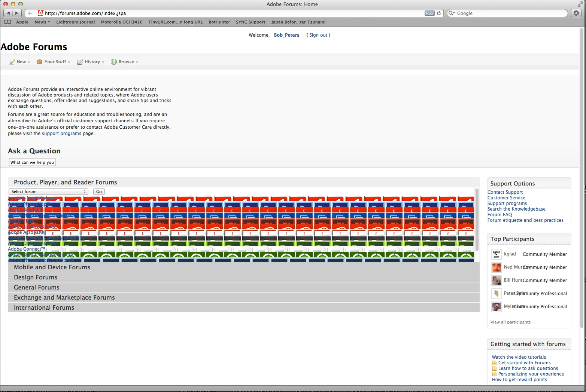Image resolution: width=586 pixels, height=392 pixels.
Task: Open the TinyURL.com bookmark
Action: point(176,22)
